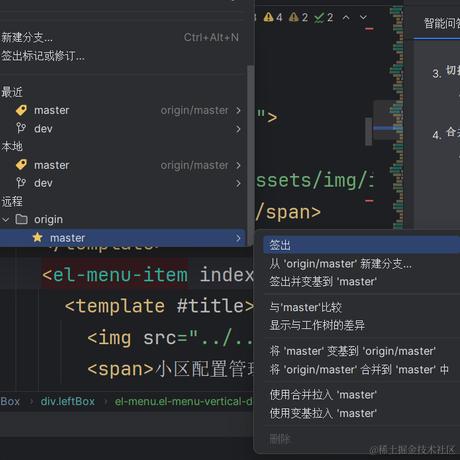Choose 签出标记或修订... menu entry

pos(123,56)
